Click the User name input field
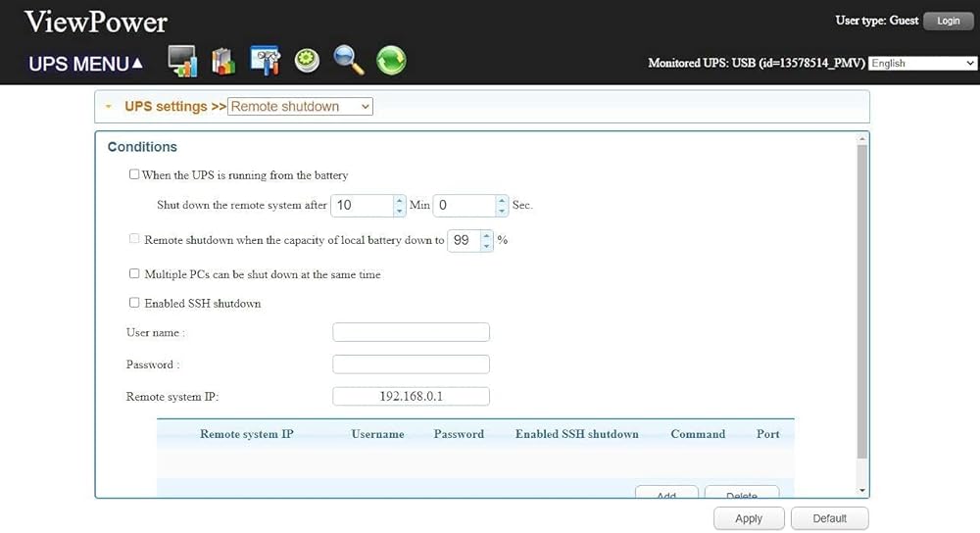Image resolution: width=980 pixels, height=533 pixels. pos(411,332)
